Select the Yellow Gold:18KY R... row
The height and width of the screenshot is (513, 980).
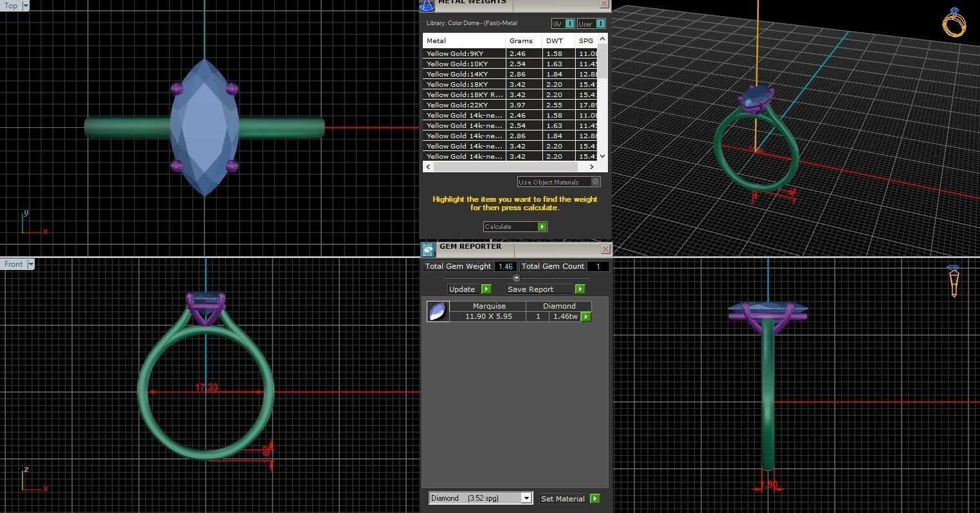510,95
